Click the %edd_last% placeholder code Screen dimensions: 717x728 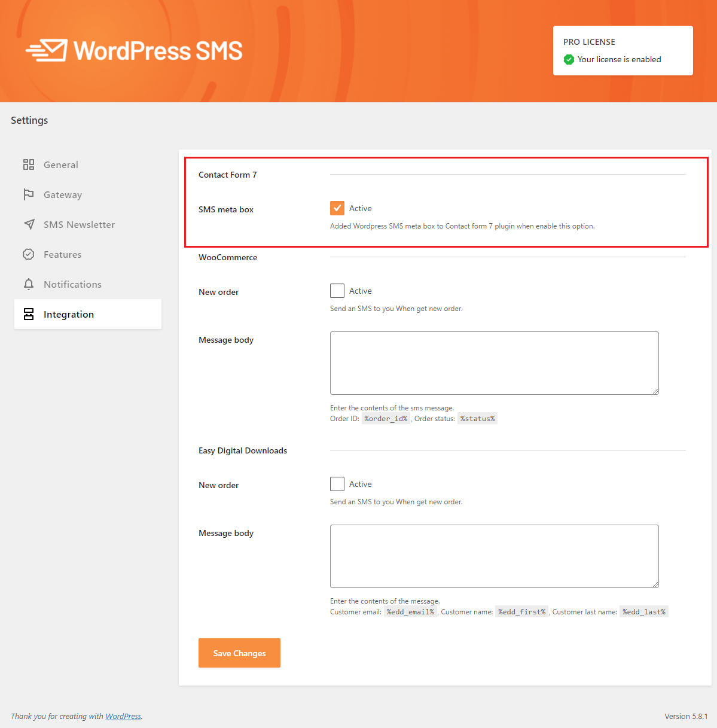click(644, 612)
